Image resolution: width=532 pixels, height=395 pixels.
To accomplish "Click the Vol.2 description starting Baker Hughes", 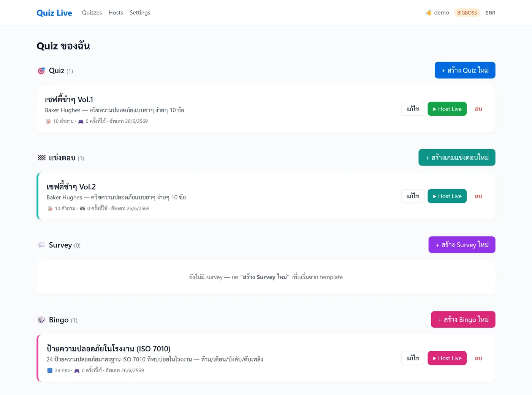I will click(x=116, y=197).
